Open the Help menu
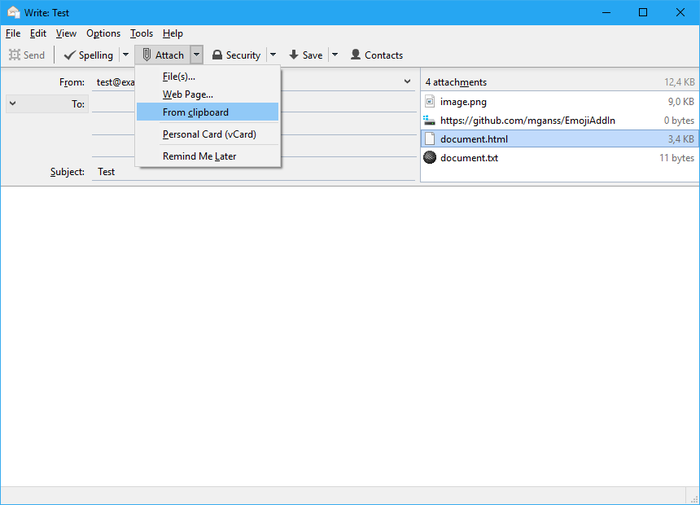 (173, 33)
